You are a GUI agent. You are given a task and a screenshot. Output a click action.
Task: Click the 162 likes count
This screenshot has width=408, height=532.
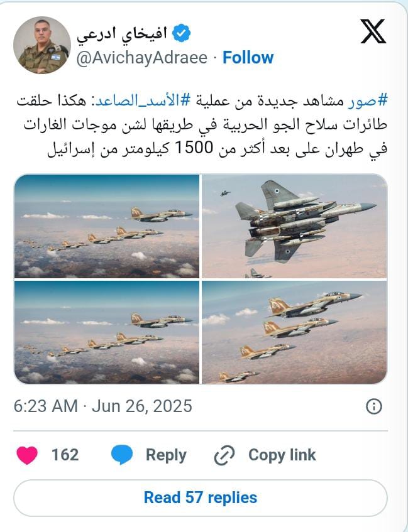point(65,455)
